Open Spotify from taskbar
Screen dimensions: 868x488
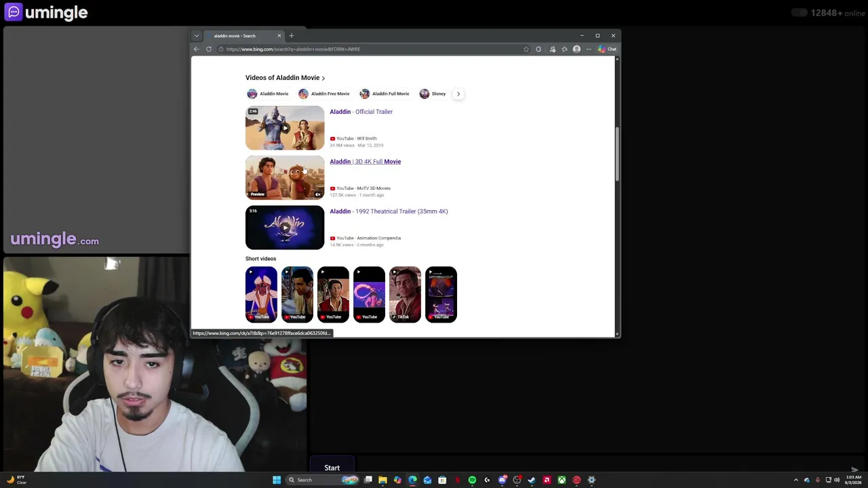(472, 480)
